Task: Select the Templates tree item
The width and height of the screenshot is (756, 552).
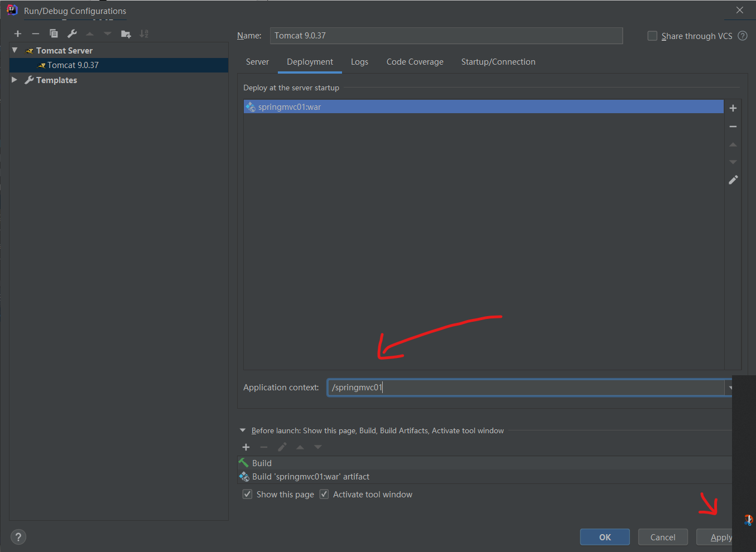Action: (x=56, y=80)
